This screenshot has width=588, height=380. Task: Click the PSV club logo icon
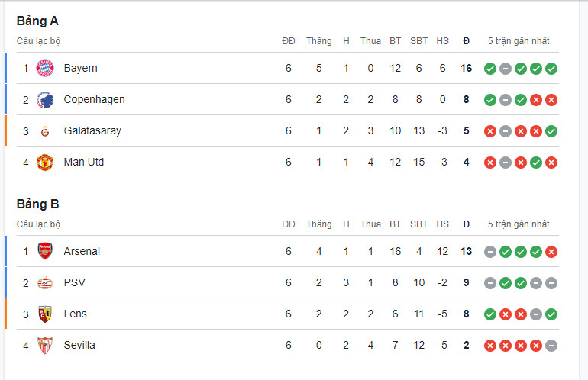point(45,283)
